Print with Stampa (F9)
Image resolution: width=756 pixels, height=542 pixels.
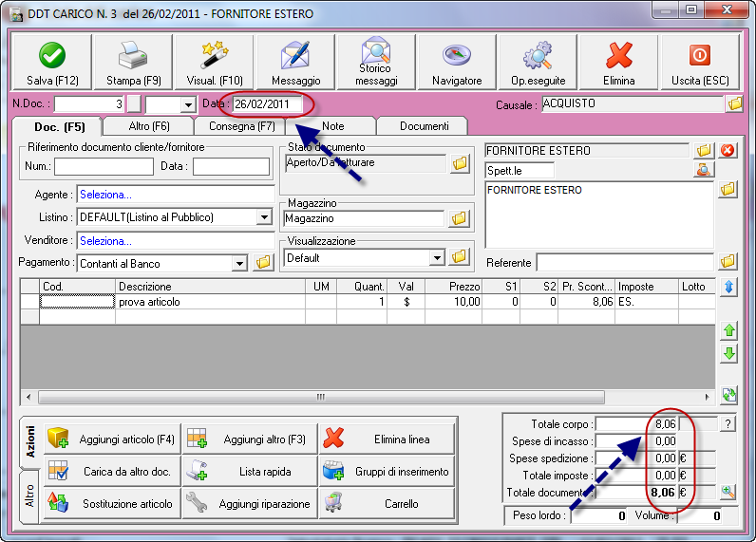(x=133, y=62)
